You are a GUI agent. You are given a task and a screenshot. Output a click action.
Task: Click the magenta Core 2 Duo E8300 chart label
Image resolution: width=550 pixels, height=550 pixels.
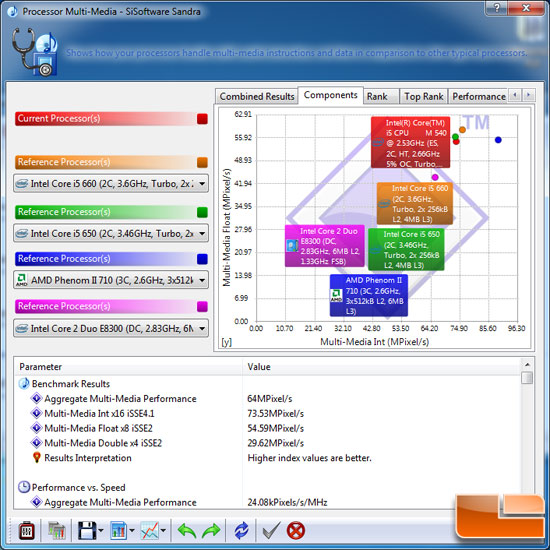tap(324, 246)
